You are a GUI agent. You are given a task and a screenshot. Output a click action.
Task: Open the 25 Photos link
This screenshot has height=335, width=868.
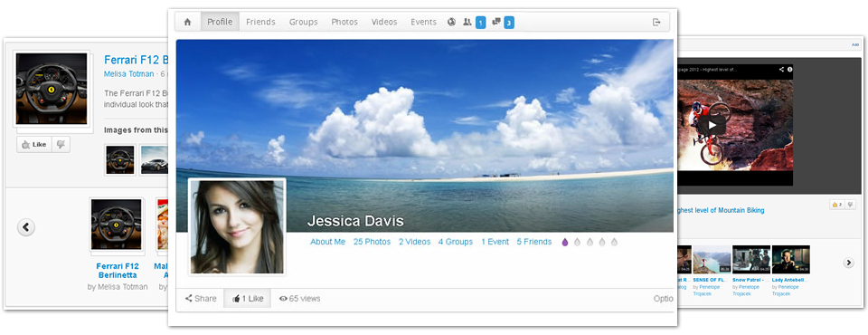pos(372,242)
